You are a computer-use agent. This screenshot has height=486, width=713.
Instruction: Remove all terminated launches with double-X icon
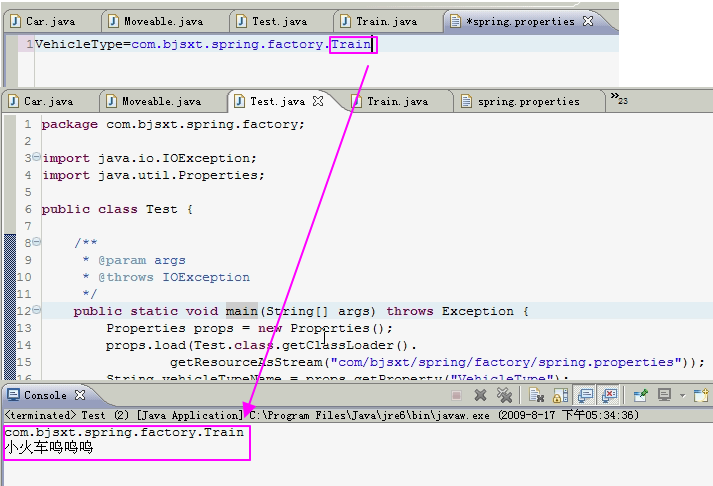(x=504, y=396)
